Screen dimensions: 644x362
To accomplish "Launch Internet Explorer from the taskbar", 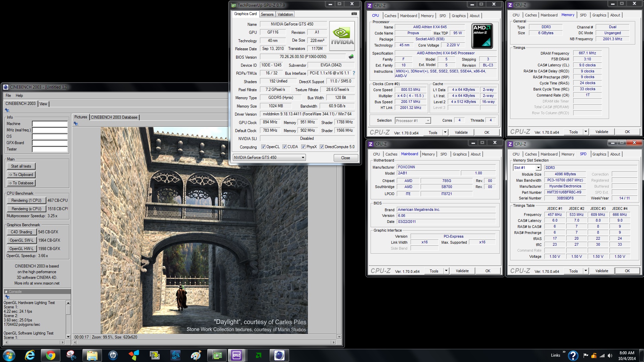I will 30,355.
